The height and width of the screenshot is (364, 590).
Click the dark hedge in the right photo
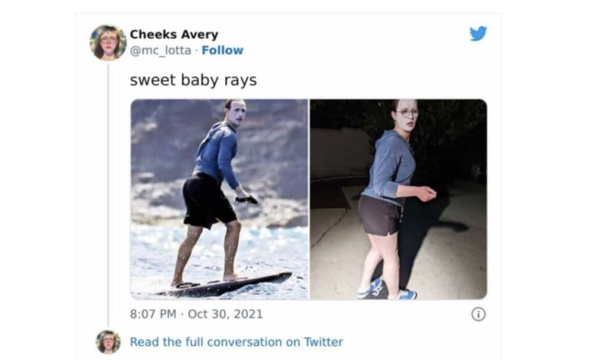tap(451, 138)
